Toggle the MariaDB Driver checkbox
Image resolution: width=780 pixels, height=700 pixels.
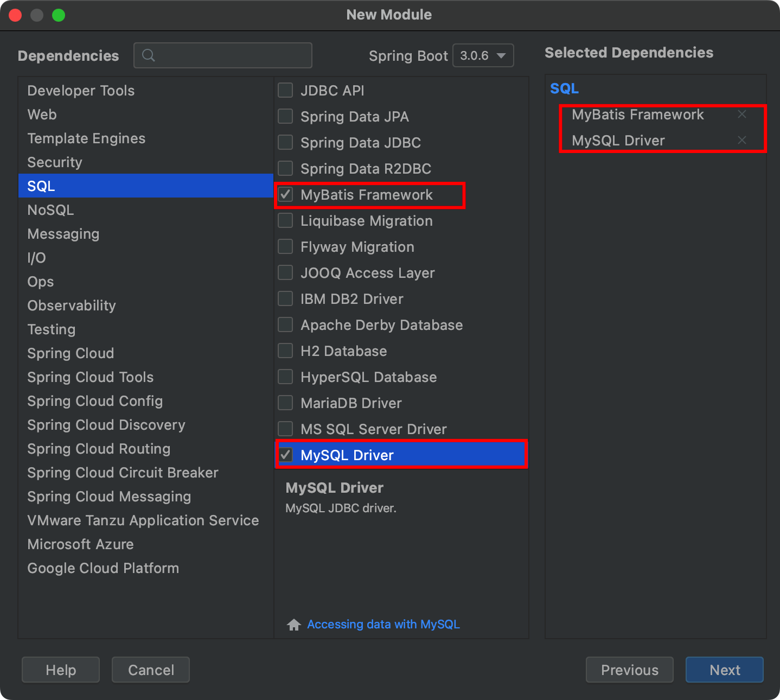click(285, 403)
